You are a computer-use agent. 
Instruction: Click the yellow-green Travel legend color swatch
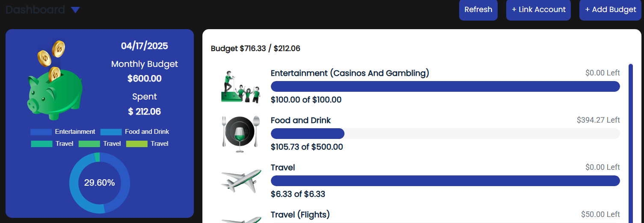coord(137,144)
